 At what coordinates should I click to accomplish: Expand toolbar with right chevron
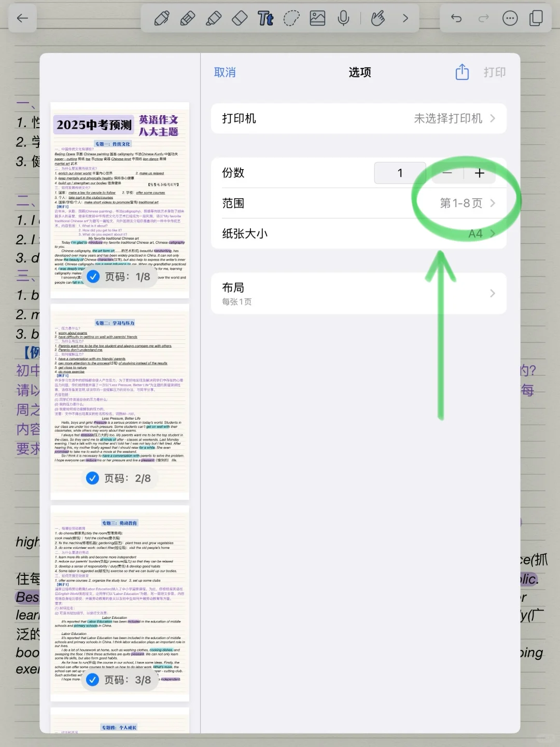click(405, 19)
